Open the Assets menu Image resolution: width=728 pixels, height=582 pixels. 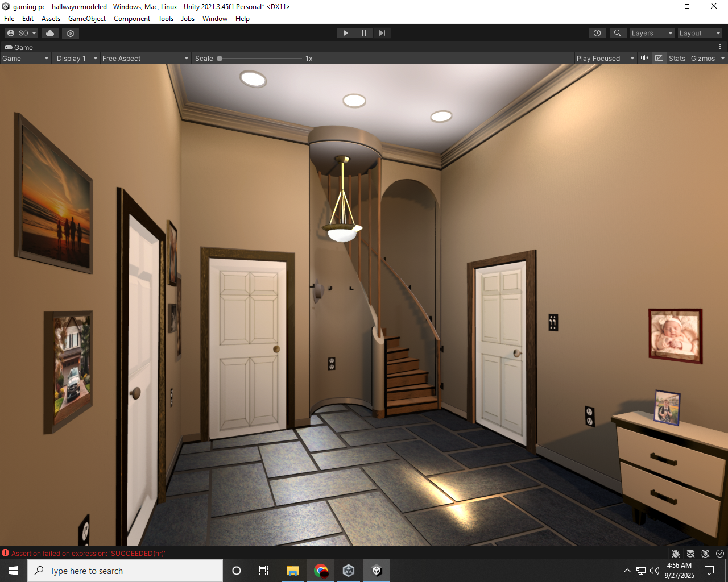coord(51,19)
